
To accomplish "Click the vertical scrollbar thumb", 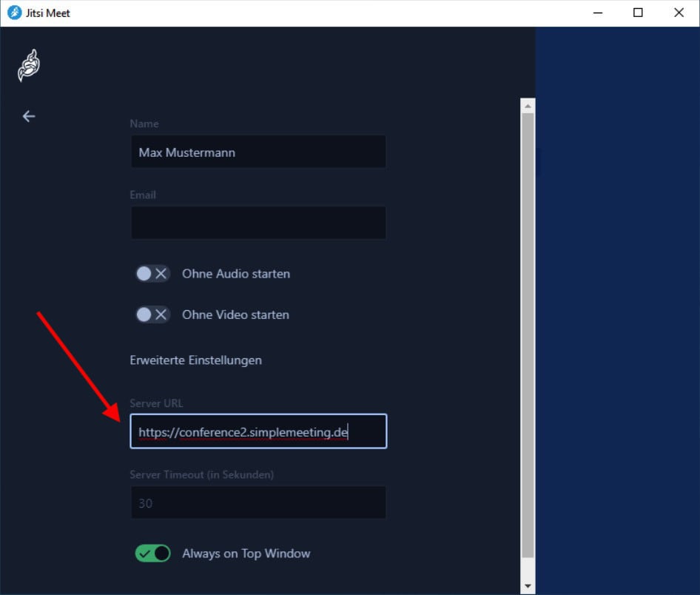I will 528,333.
